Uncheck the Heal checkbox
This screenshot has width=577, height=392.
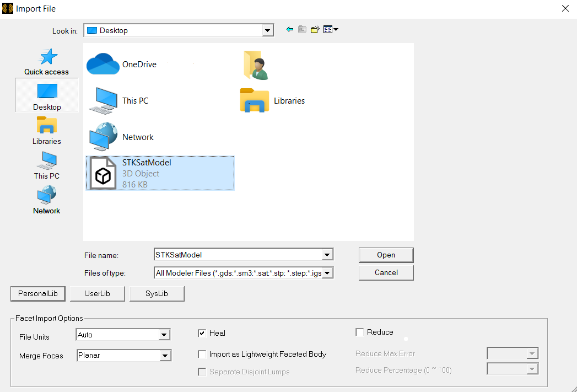[202, 333]
